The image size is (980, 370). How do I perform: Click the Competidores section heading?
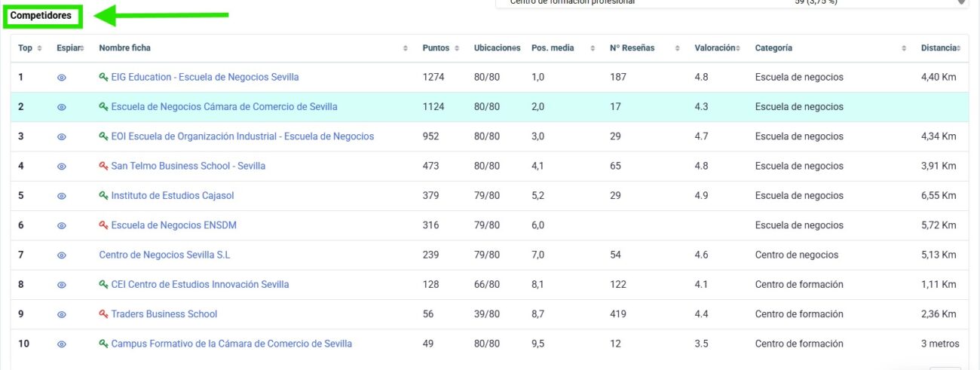41,15
